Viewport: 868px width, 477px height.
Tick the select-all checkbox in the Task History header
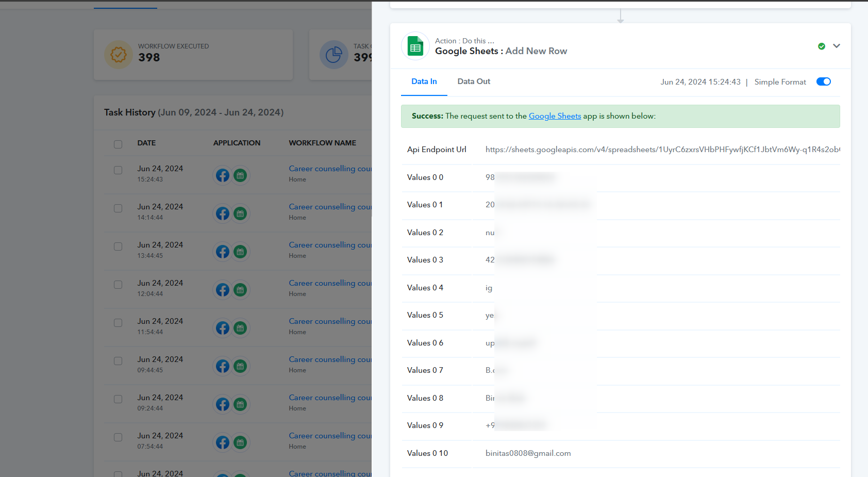[x=118, y=144]
